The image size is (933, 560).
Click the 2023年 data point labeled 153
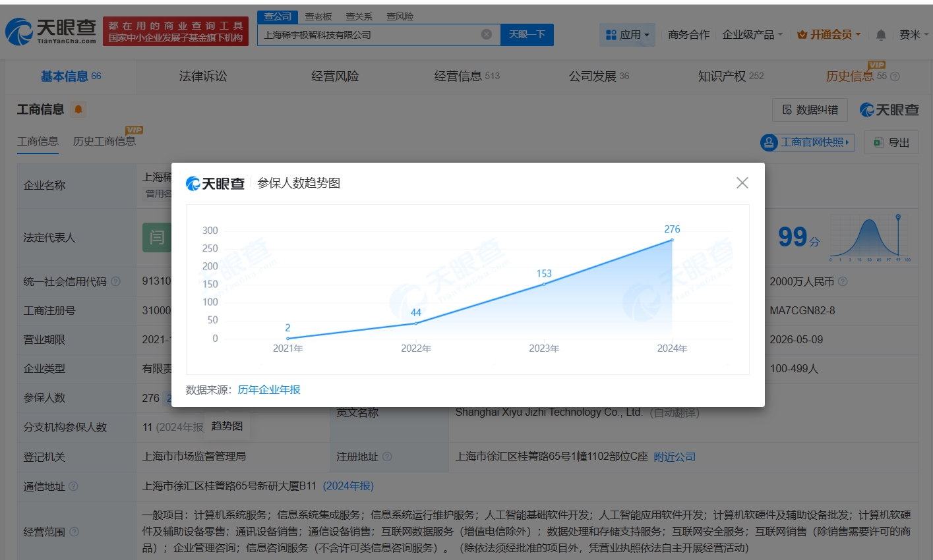click(544, 284)
